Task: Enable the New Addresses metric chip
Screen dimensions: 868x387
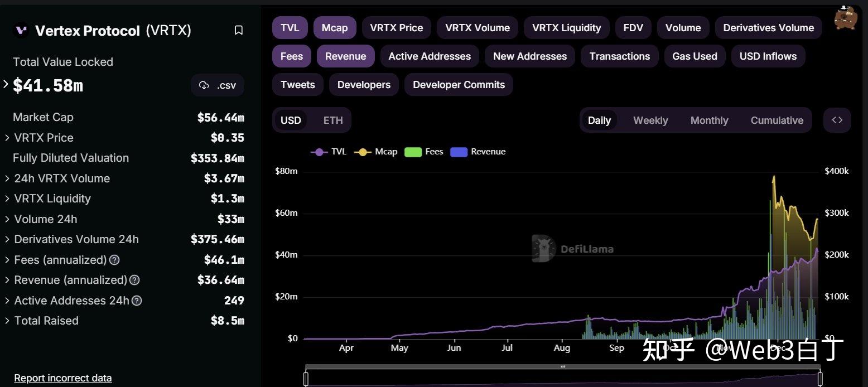Action: [530, 56]
